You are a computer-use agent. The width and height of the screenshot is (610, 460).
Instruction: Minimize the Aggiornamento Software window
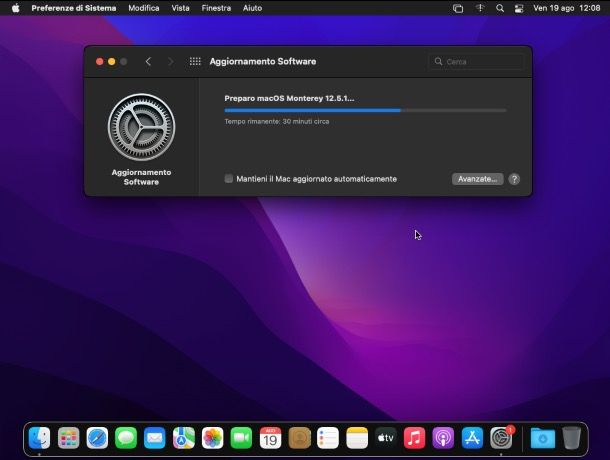coord(112,61)
